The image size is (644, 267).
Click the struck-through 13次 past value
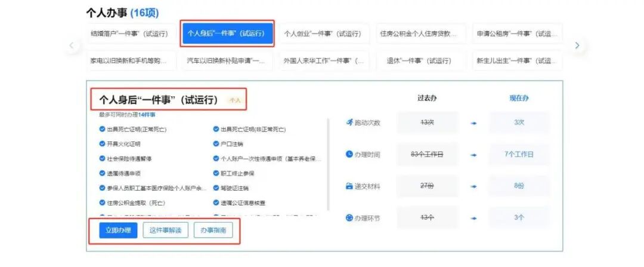click(427, 122)
